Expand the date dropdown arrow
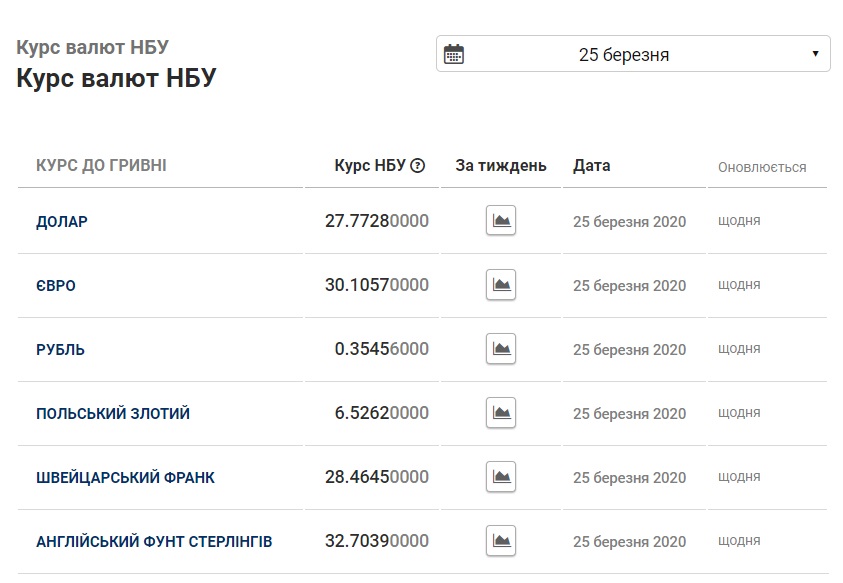843x583 pixels. point(815,54)
